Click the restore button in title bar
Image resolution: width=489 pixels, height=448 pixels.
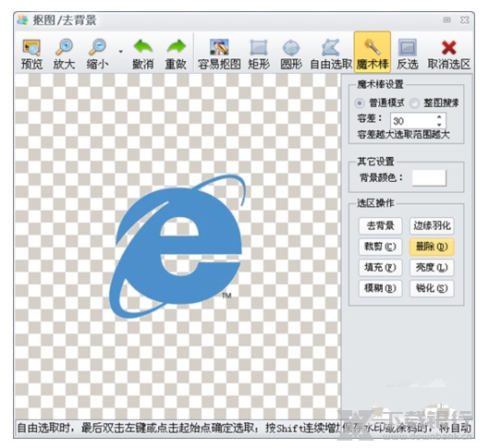pos(446,20)
